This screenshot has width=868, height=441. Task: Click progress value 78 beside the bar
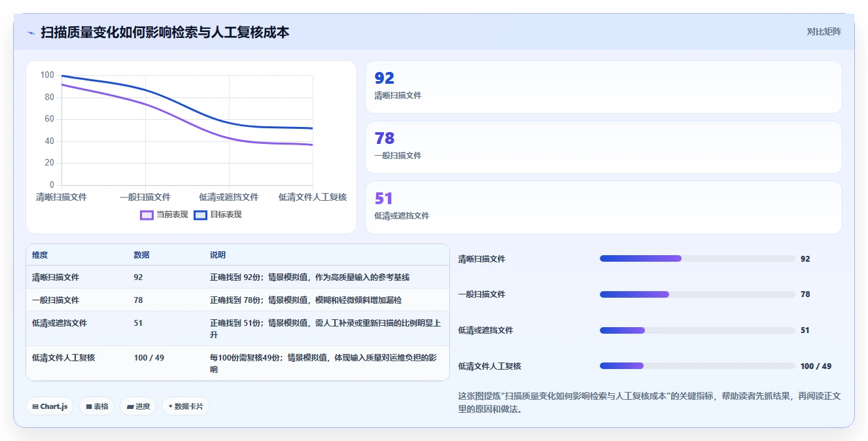805,294
